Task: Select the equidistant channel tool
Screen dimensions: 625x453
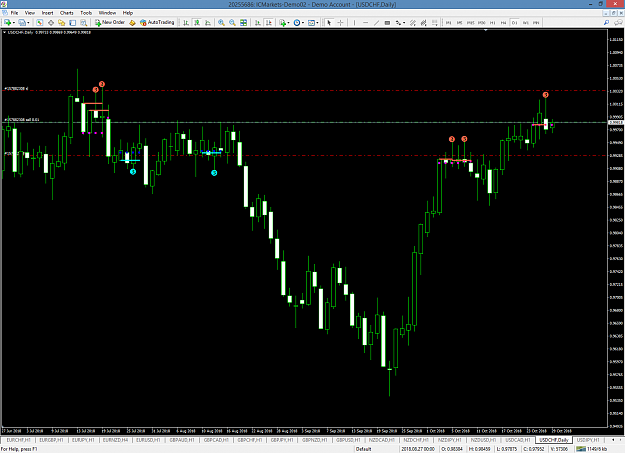Action: click(413, 23)
